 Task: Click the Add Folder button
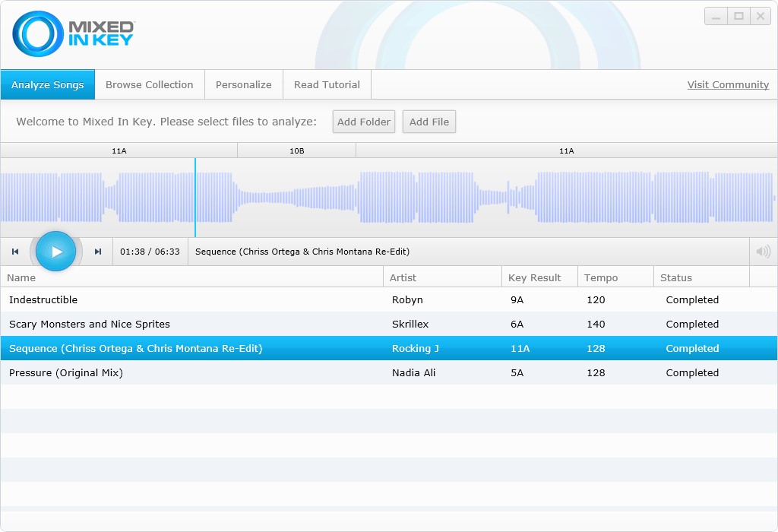pos(363,122)
